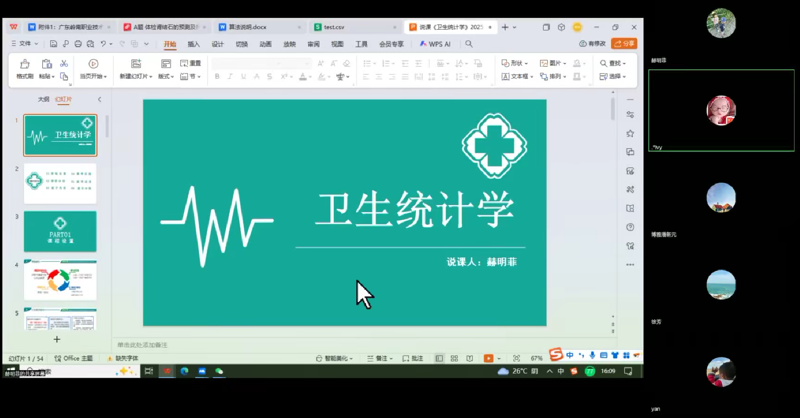
Task: Click the orange slideshow play icon in status bar
Action: click(x=488, y=358)
